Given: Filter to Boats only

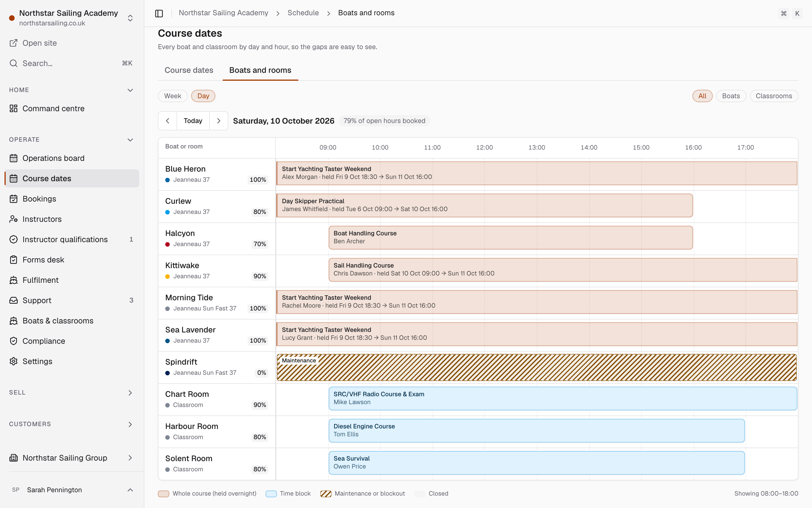Looking at the screenshot, I should (731, 96).
